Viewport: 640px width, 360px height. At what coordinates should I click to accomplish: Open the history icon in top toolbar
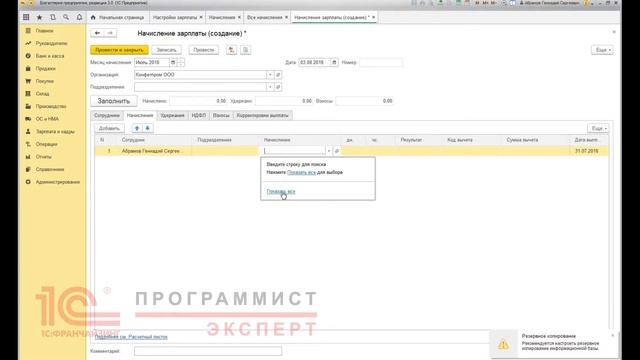[53, 17]
